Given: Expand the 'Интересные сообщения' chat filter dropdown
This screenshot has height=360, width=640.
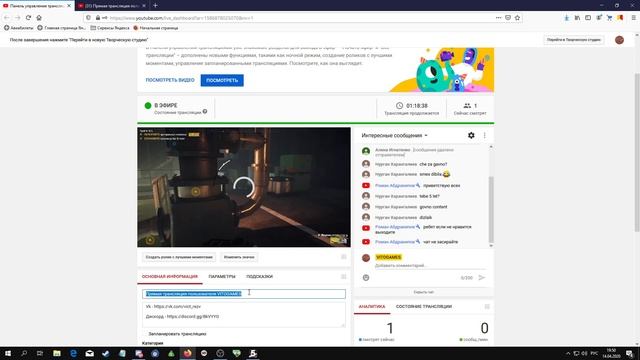Looking at the screenshot, I should click(x=394, y=136).
